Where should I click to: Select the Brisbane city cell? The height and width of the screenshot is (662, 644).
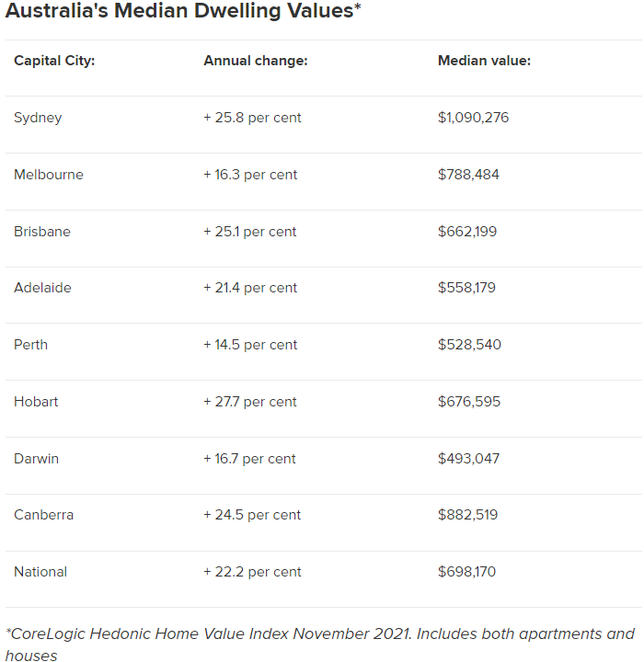[42, 232]
